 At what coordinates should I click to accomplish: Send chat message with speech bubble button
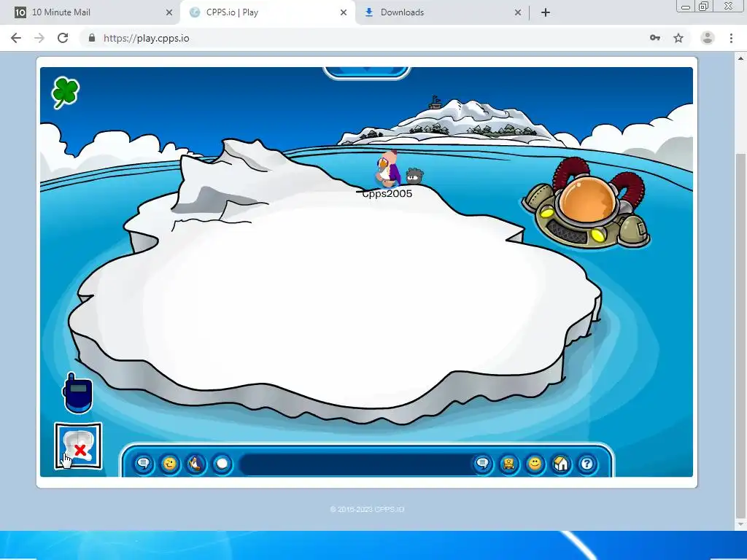(483, 463)
